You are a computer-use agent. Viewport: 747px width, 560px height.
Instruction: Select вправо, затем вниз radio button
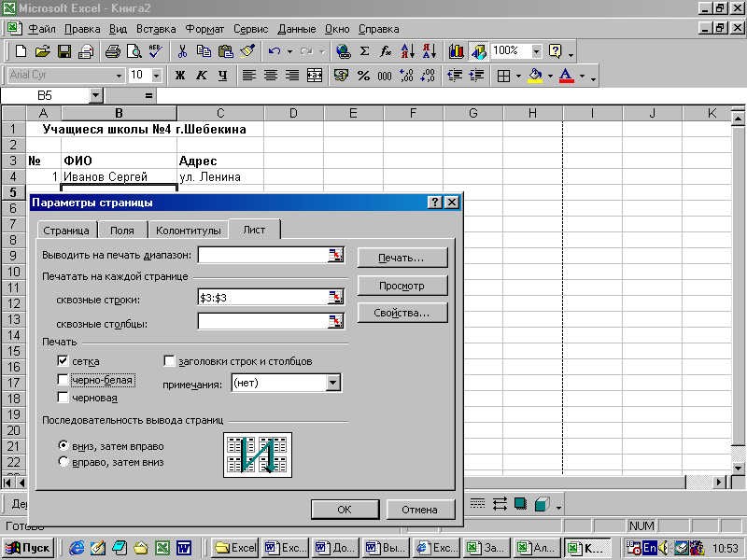tap(63, 461)
